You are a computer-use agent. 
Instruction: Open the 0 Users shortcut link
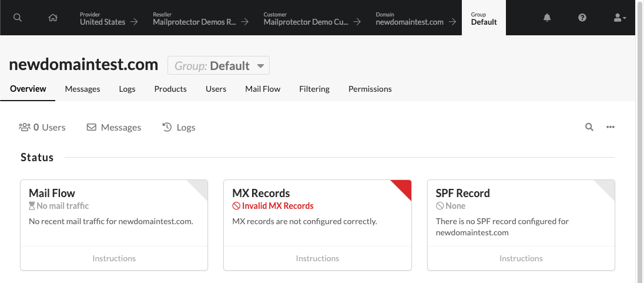42,128
